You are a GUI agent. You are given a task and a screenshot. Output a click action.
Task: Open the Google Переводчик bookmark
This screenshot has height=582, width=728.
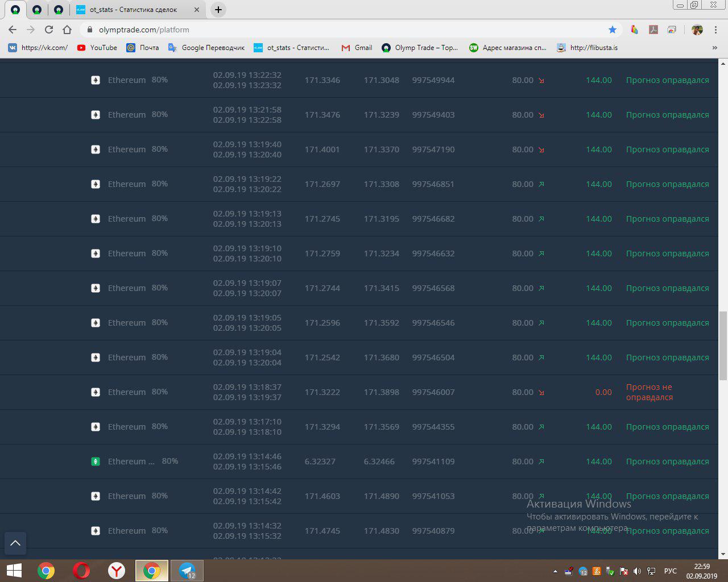click(x=206, y=48)
